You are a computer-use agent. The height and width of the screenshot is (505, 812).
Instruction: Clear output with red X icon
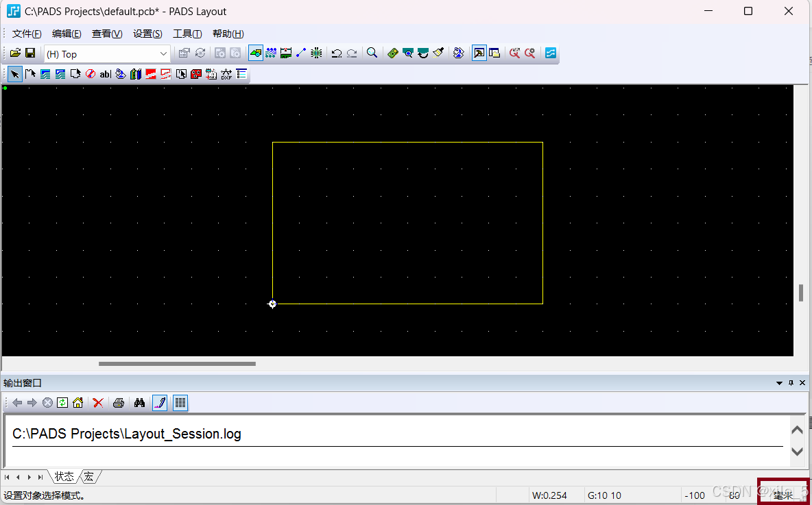(98, 402)
